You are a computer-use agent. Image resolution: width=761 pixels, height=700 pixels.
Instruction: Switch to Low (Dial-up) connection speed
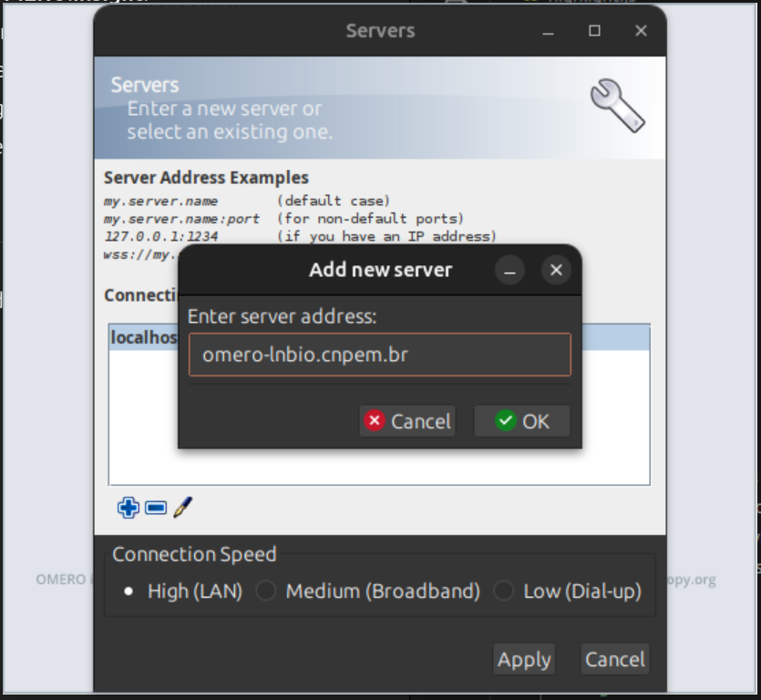(x=504, y=592)
